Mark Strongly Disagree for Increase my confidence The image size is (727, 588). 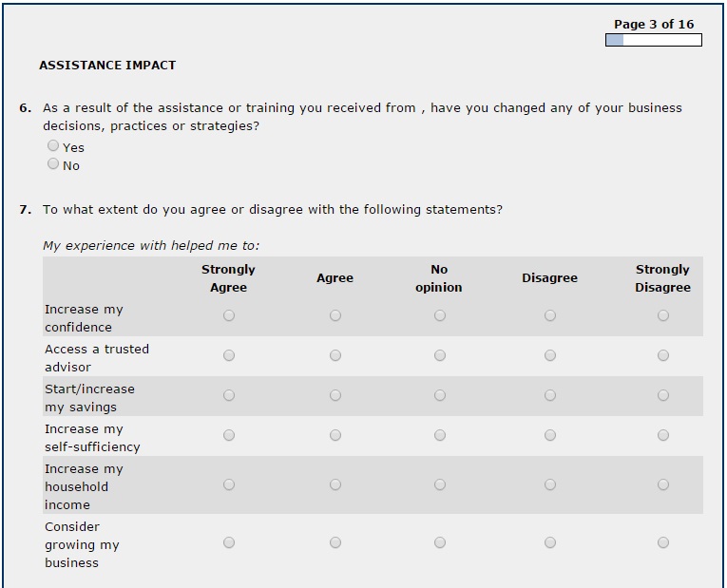[x=663, y=316]
